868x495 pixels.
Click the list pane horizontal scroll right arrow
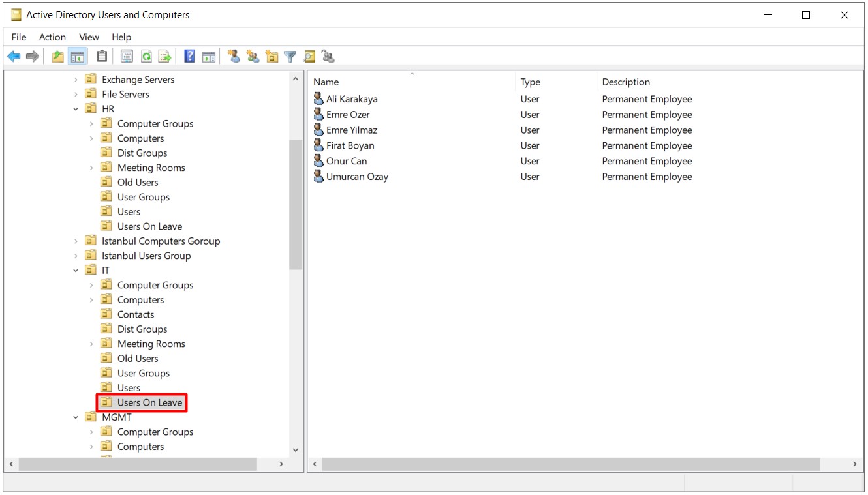tap(854, 464)
